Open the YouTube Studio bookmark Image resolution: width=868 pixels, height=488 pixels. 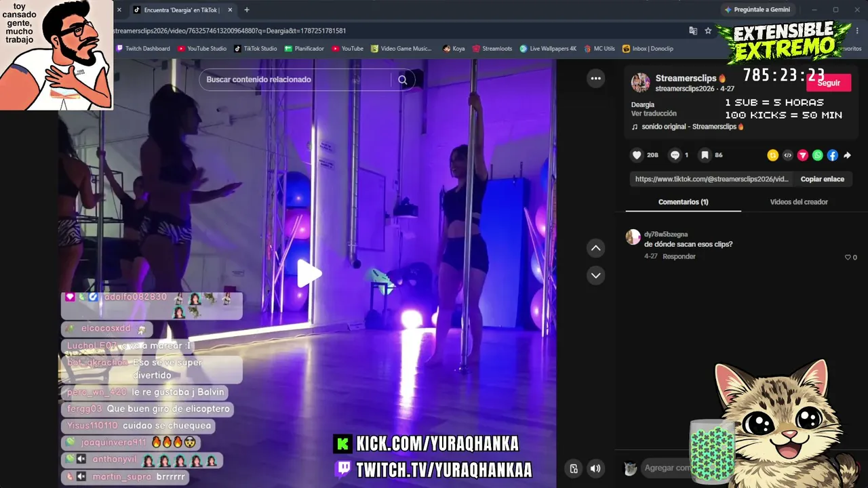[202, 49]
